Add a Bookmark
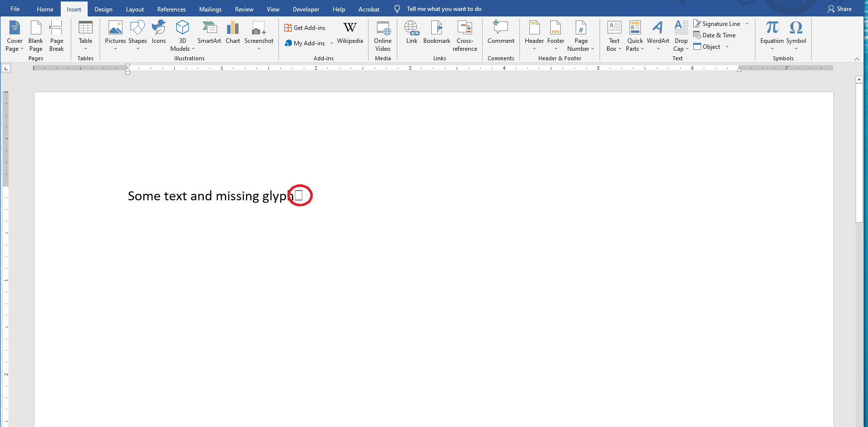 (x=437, y=33)
